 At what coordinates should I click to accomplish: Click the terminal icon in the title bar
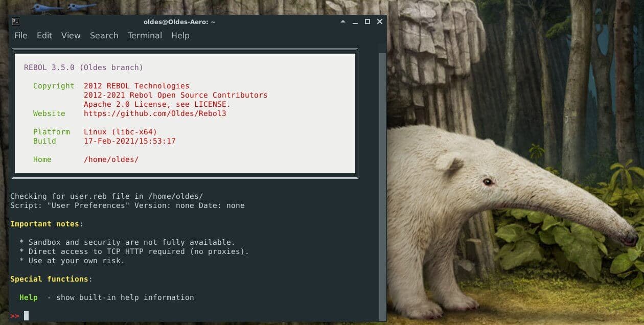tap(16, 21)
